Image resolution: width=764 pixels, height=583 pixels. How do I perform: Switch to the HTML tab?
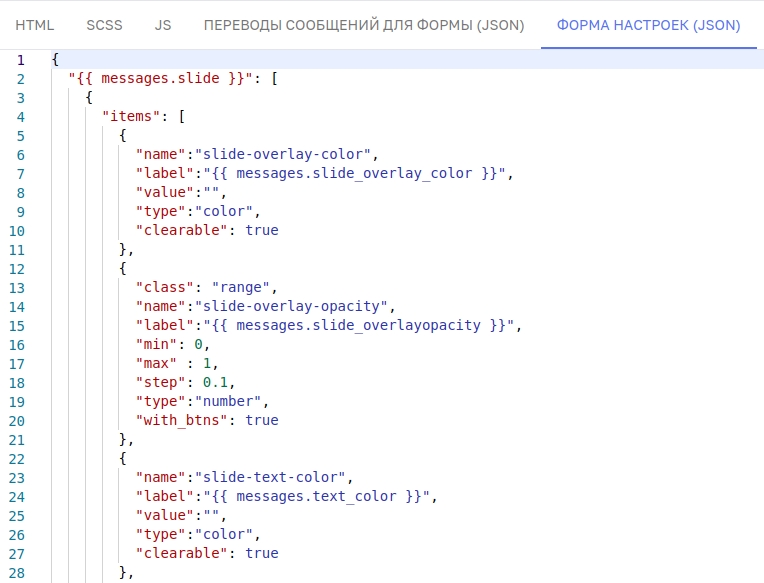(34, 25)
